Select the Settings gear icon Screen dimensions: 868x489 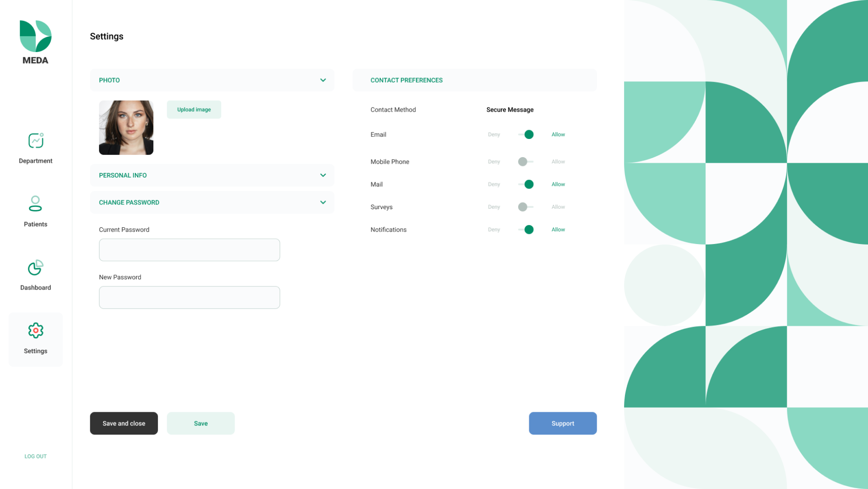click(35, 330)
